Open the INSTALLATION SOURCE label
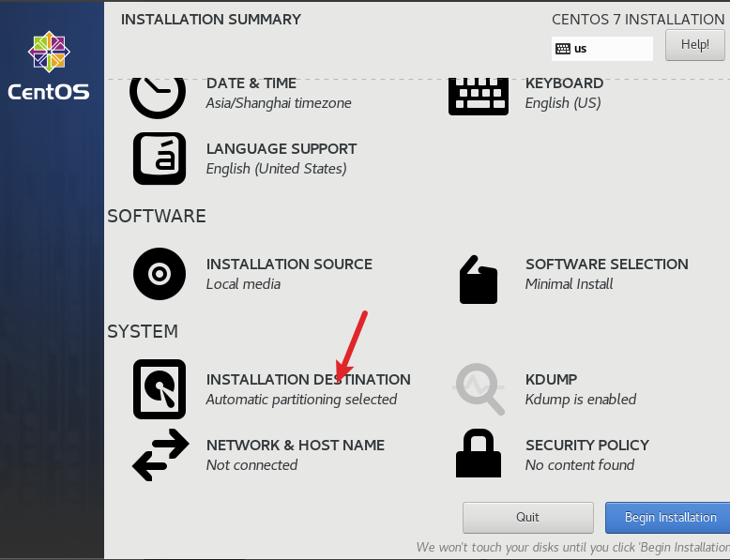Image resolution: width=730 pixels, height=560 pixels. (x=289, y=265)
